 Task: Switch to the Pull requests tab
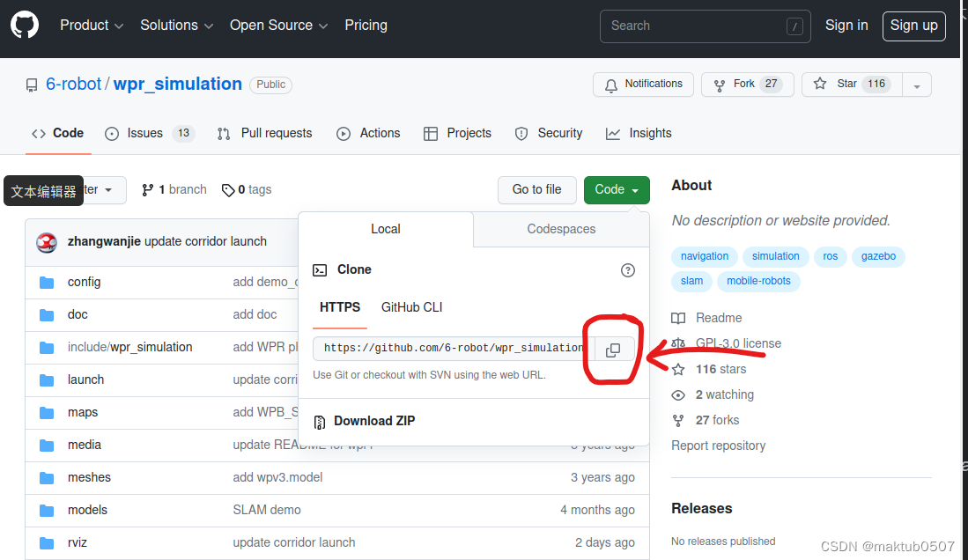pyautogui.click(x=265, y=133)
